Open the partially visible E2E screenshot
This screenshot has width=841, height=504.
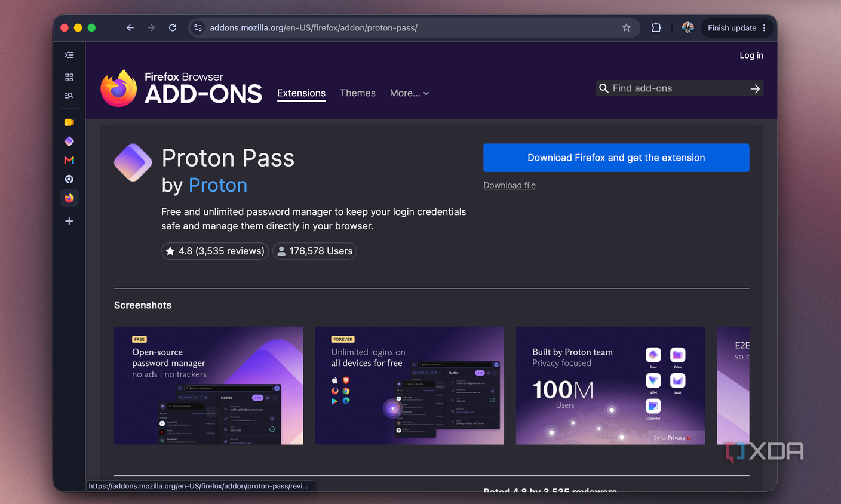733,385
